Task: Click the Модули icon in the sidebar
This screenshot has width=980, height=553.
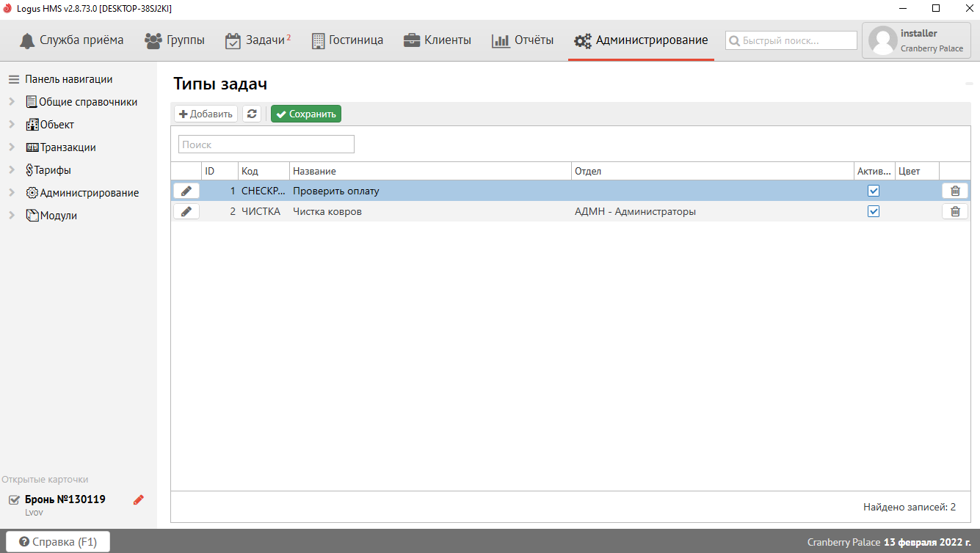Action: [x=32, y=216]
